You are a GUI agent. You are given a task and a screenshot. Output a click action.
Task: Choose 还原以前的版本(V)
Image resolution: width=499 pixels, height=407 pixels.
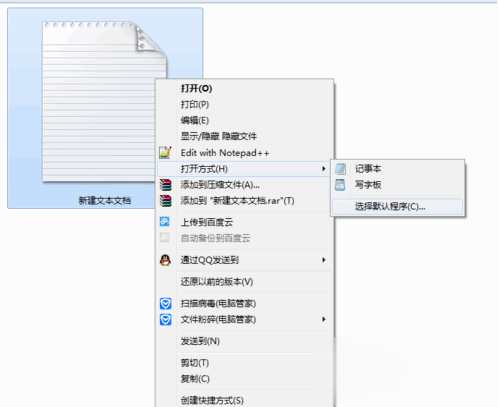pyautogui.click(x=244, y=282)
